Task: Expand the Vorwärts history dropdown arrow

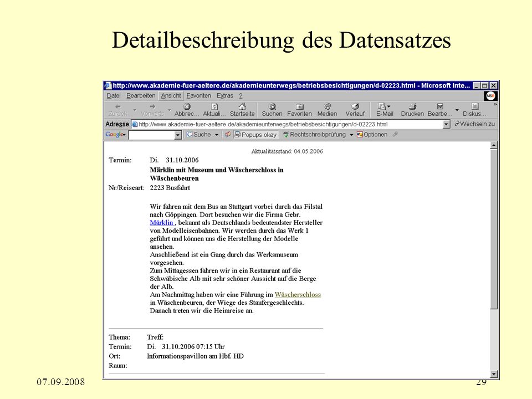Action: coord(169,110)
